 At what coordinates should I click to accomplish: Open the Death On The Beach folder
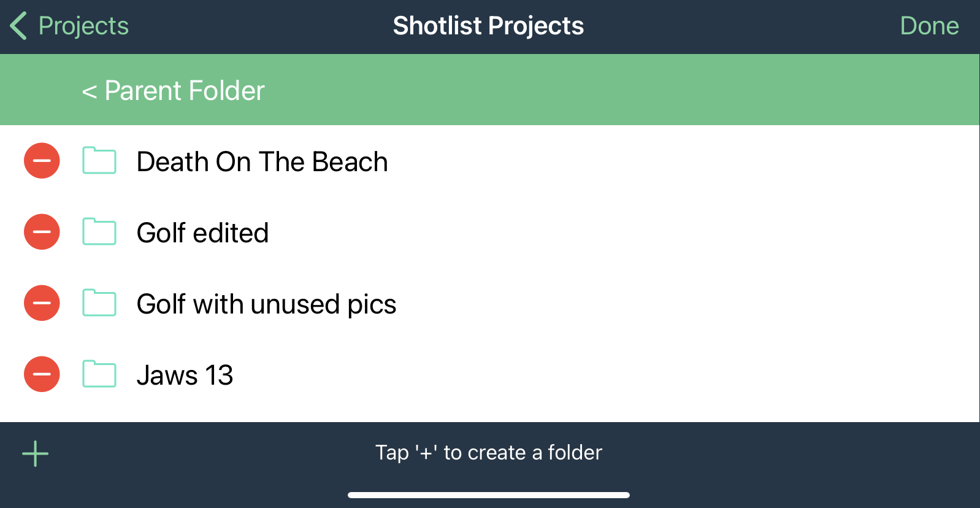point(262,162)
